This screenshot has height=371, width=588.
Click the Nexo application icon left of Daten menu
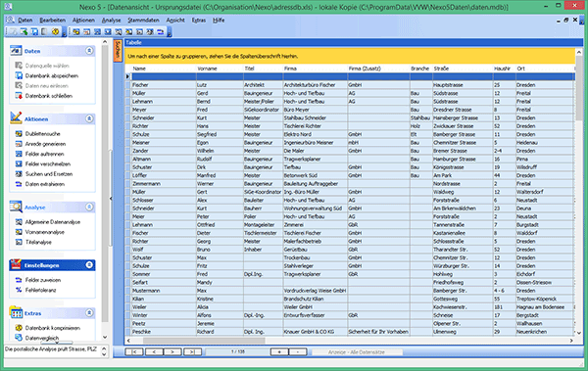coord(10,20)
